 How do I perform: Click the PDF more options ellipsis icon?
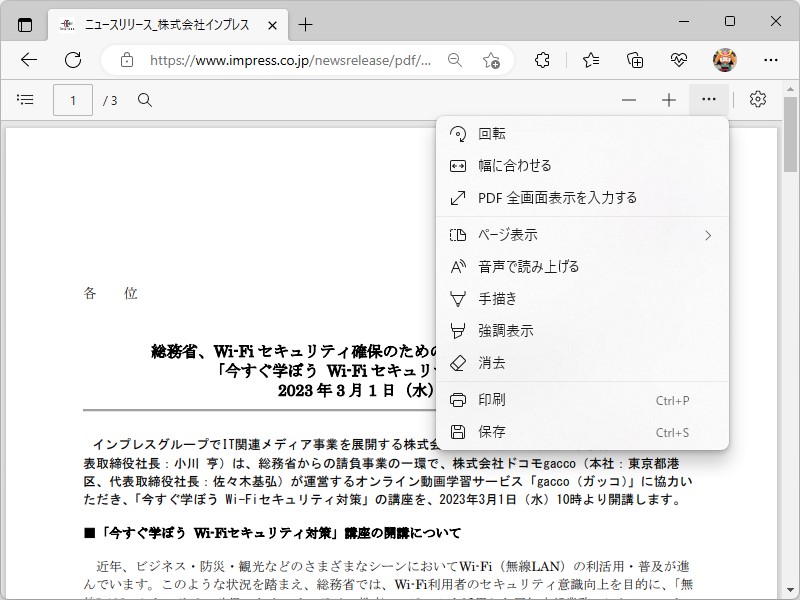click(x=708, y=99)
